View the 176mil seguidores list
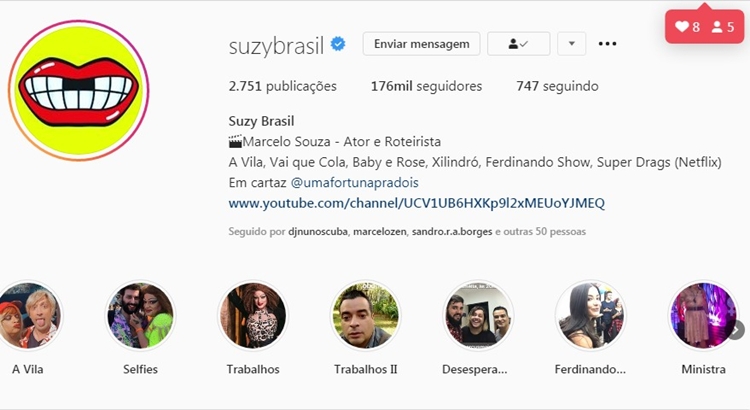The image size is (750, 410). coord(426,86)
